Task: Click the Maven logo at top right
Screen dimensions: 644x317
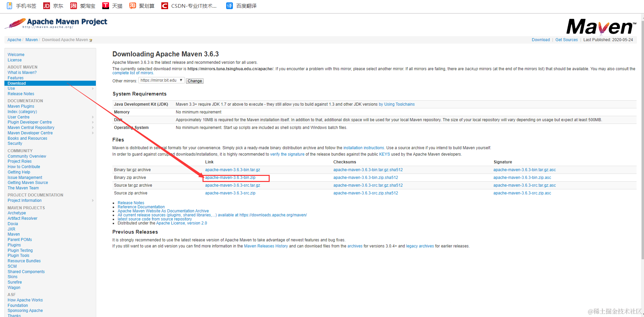Action: tap(601, 27)
